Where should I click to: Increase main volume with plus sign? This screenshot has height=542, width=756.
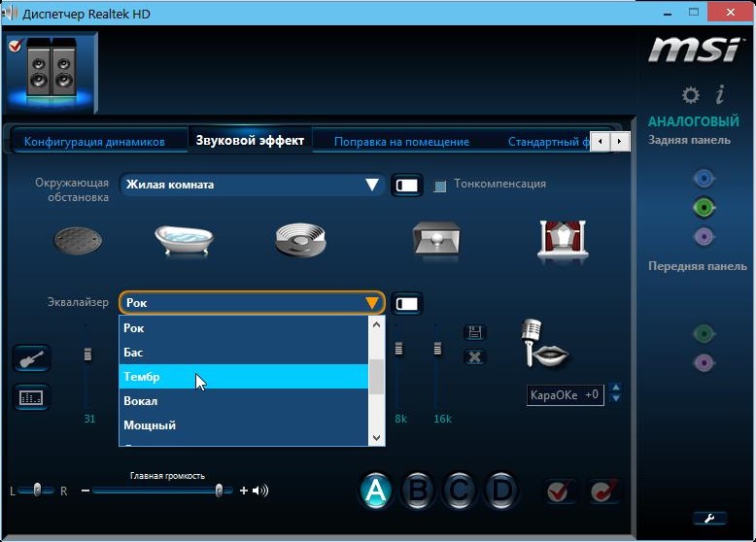click(244, 491)
